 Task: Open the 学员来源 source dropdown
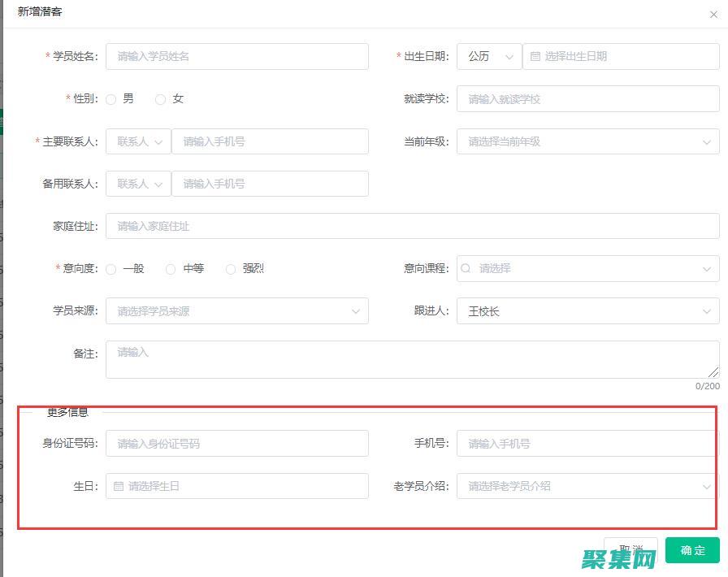pos(355,310)
